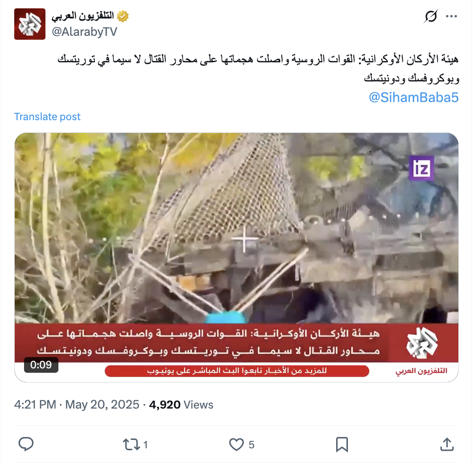Click the 0:09 video duration badge
The height and width of the screenshot is (463, 476).
point(41,364)
